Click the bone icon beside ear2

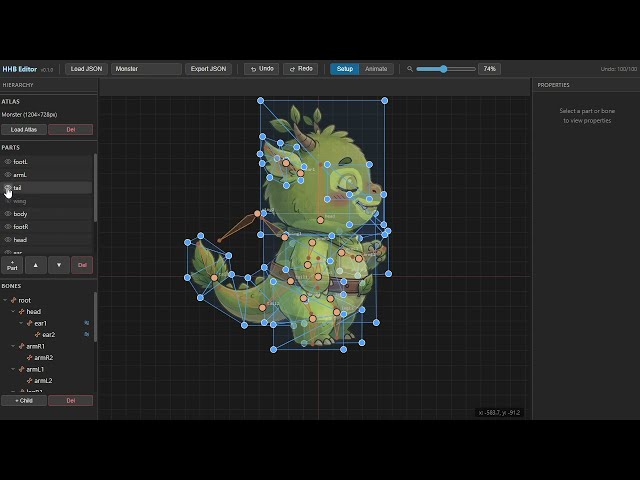point(38,335)
